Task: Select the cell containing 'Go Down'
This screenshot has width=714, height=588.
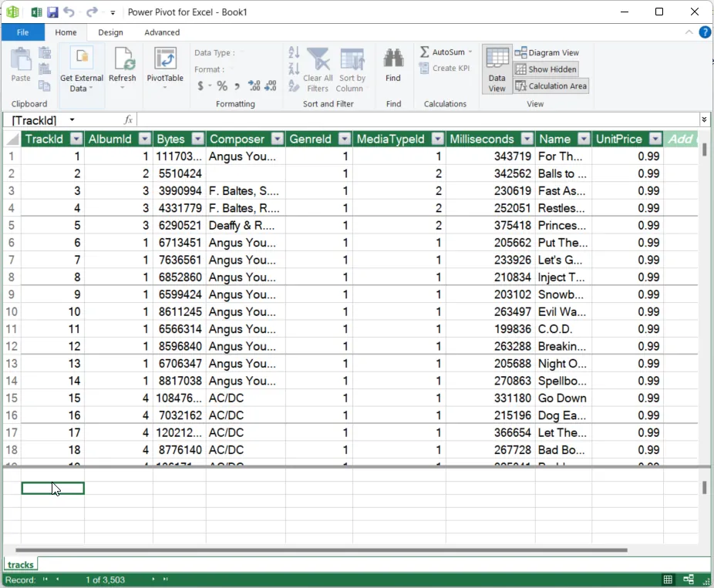Action: 564,398
